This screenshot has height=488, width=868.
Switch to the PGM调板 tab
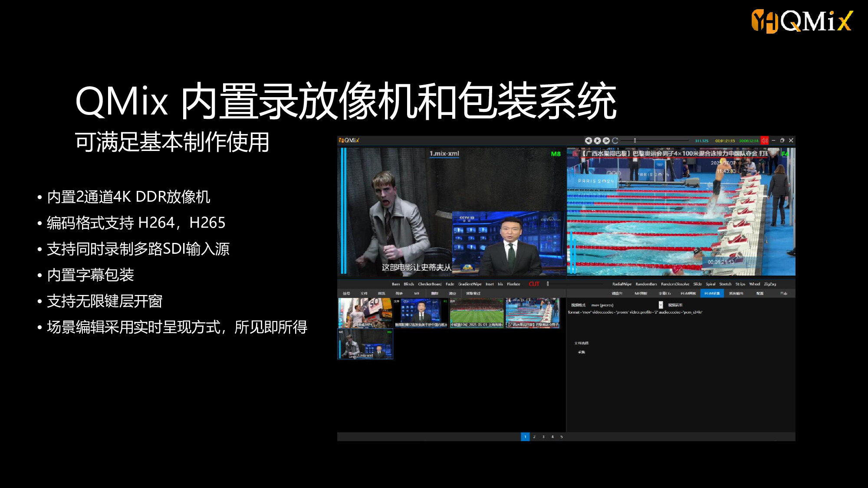[688, 294]
